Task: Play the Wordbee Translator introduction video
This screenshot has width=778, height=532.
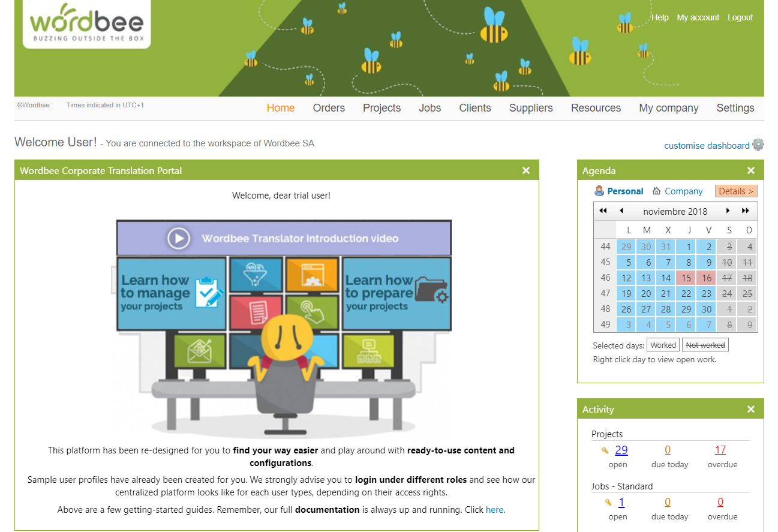Action: 179,238
